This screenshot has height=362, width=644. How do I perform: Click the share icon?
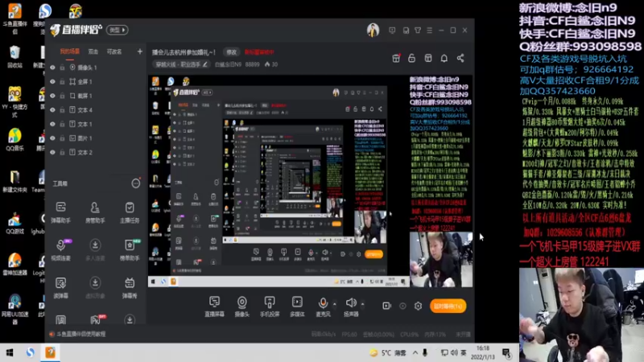460,58
